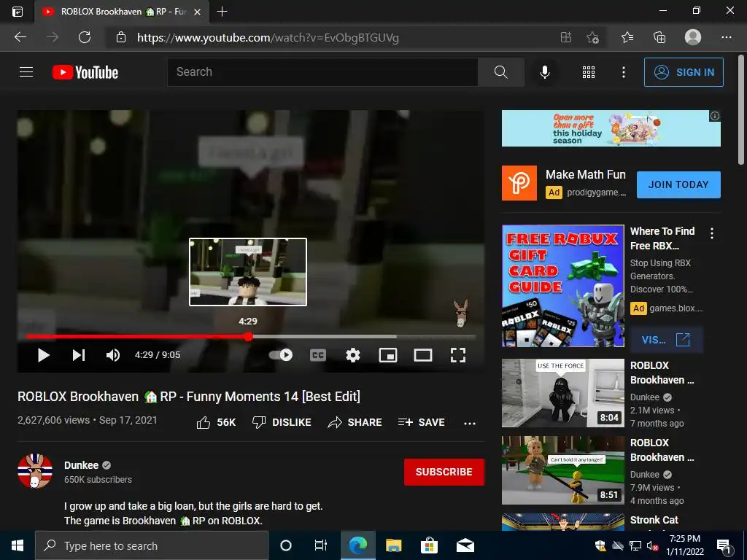Enter full screen mode
The image size is (747, 560).
coord(458,355)
